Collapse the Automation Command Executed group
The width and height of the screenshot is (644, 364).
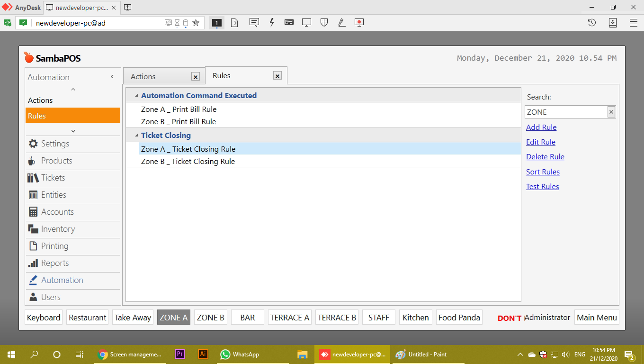pos(136,96)
